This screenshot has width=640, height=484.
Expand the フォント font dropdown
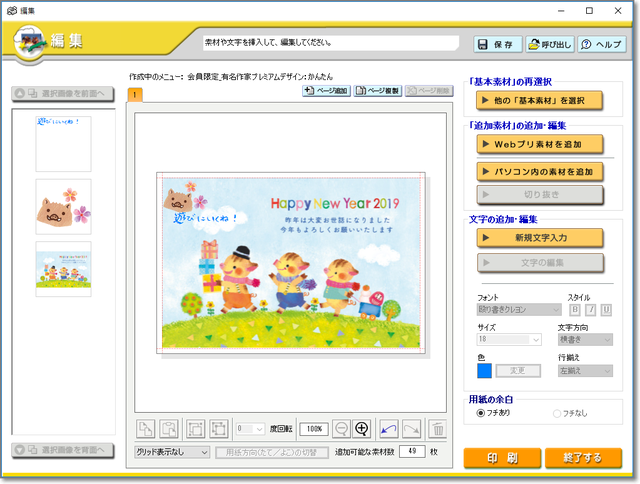click(x=519, y=310)
